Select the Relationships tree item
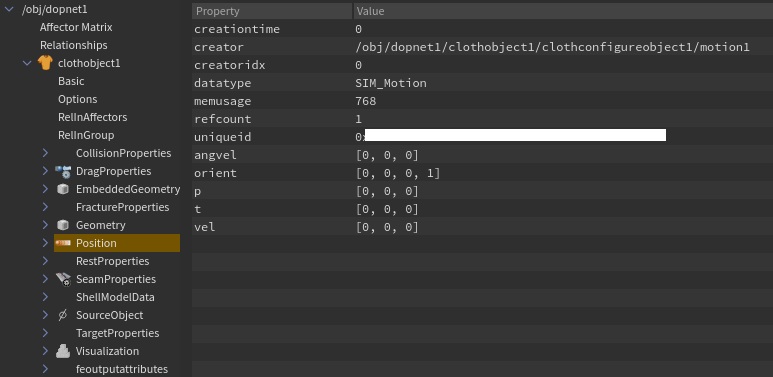The height and width of the screenshot is (377, 773). 73,45
